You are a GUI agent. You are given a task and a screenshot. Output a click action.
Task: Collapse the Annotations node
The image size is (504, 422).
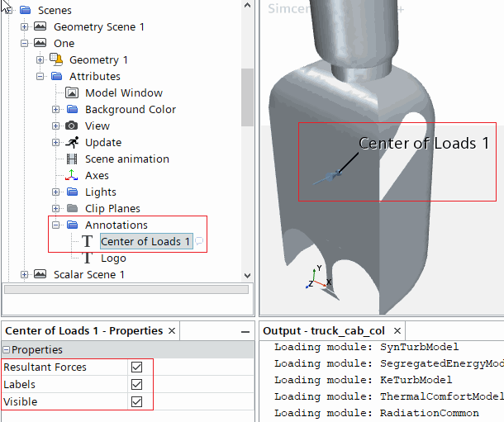(x=55, y=225)
